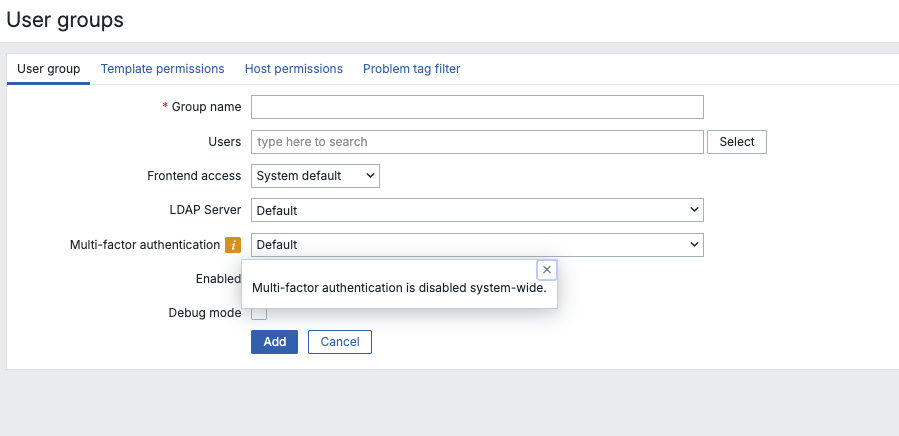This screenshot has width=899, height=436.
Task: Click the Group name label
Action: 206,107
